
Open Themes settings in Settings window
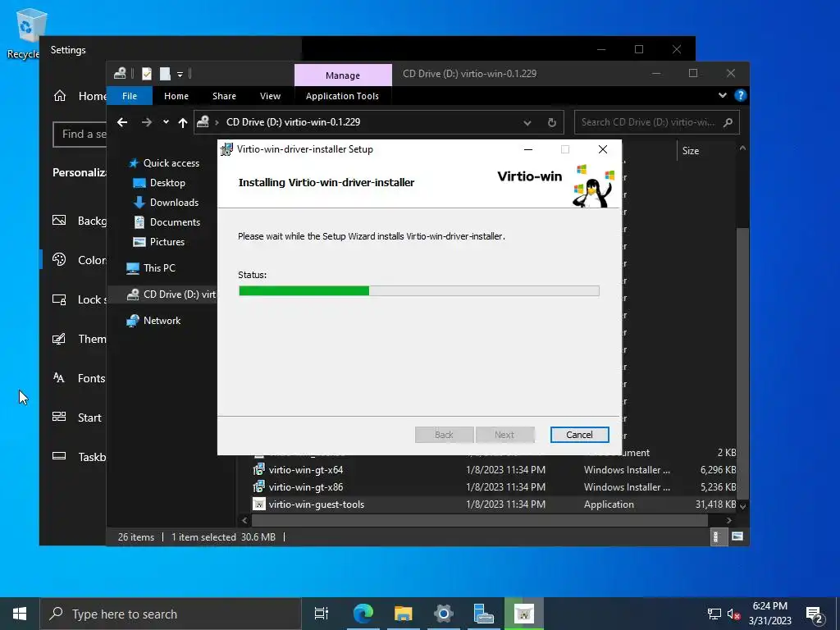point(80,339)
